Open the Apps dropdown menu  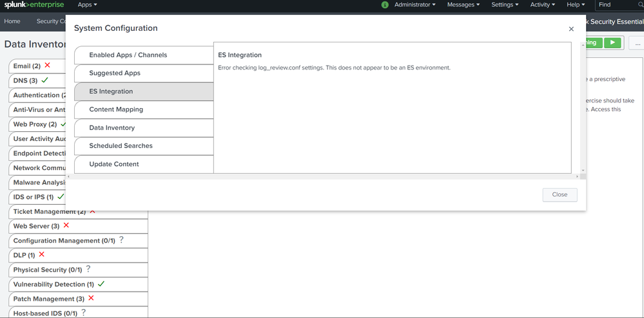[88, 5]
